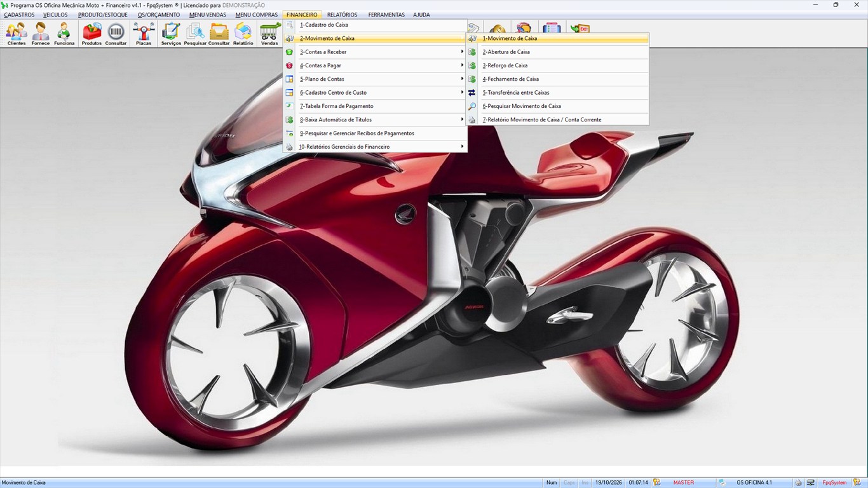Click the calendar icon in toolbar
868x488 pixels.
[x=552, y=29]
